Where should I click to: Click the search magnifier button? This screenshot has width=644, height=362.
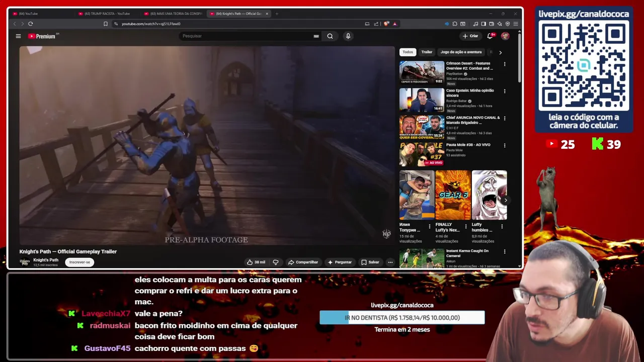330,36
